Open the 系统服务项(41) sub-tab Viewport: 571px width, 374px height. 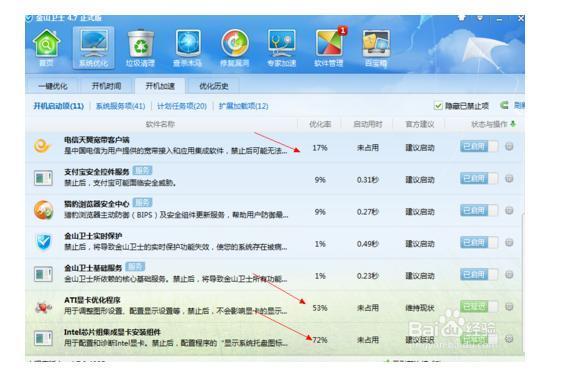(x=121, y=106)
